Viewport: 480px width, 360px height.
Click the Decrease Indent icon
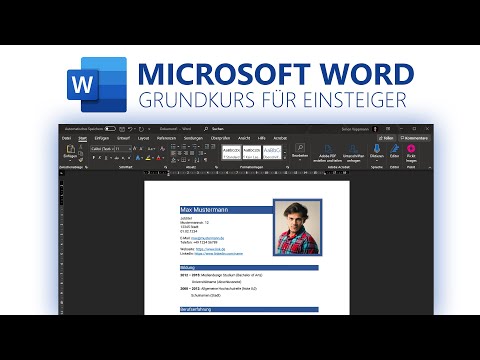pos(207,147)
